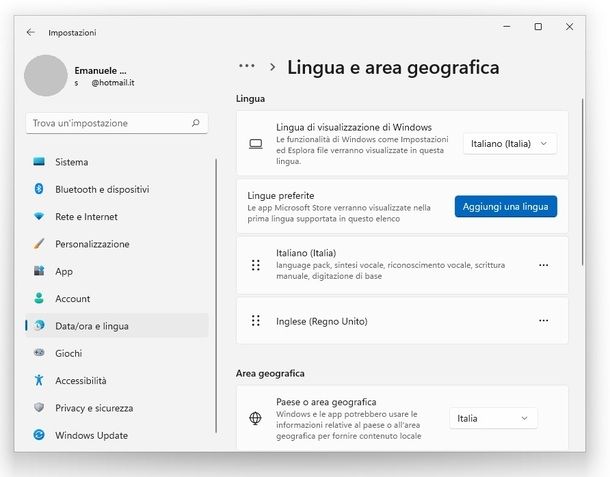Click the Emanuele account name
This screenshot has height=477, width=610.
[100, 71]
